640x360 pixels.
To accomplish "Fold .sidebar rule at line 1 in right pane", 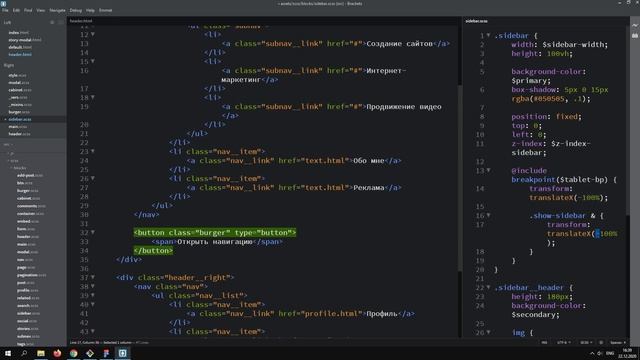I will pyautogui.click(x=488, y=36).
